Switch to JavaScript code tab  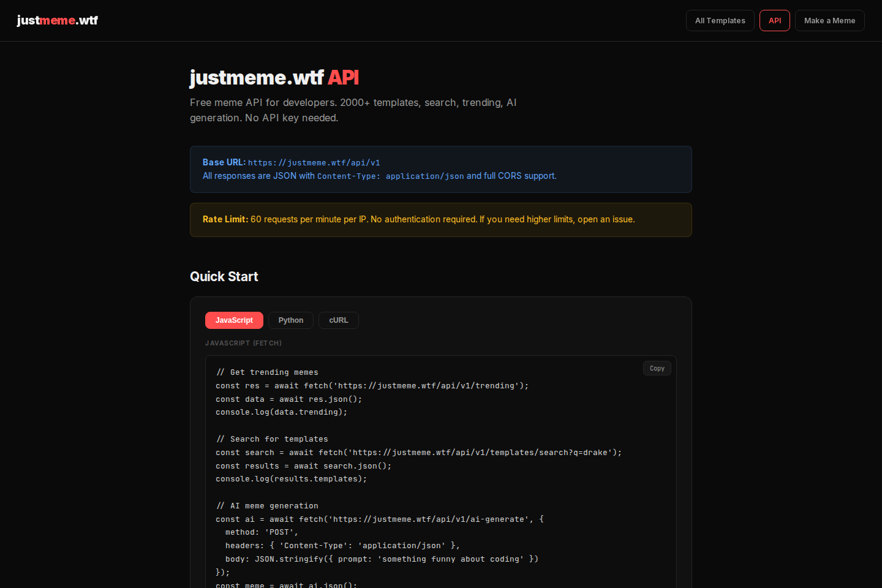point(234,320)
